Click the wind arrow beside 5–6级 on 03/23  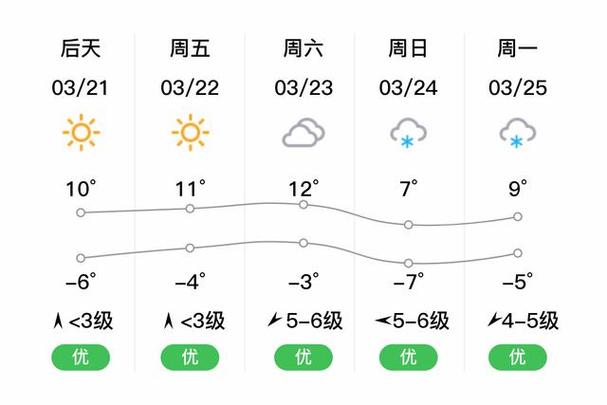click(x=274, y=320)
